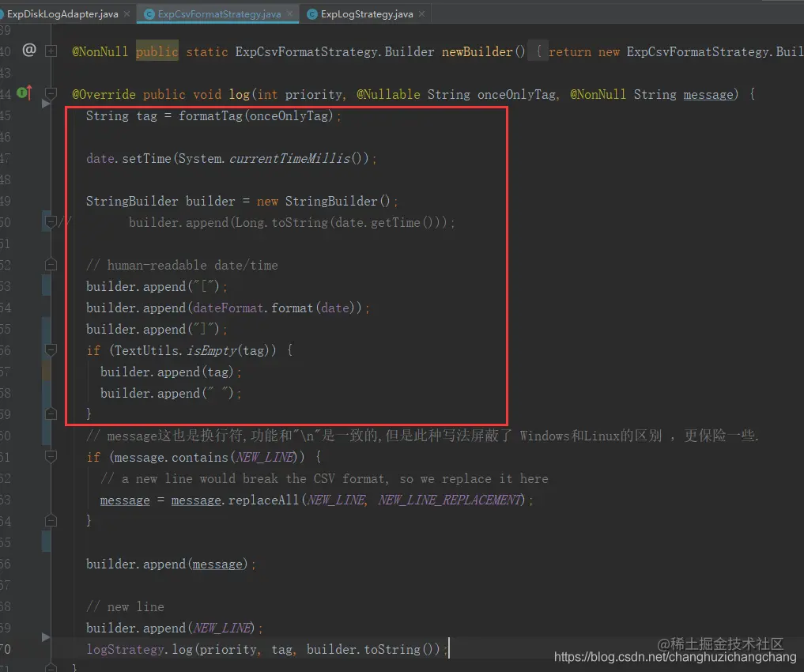
Task: Expand the folded '{ return new ExpCsvFormatStrategy' code placeholder
Action: pyautogui.click(x=538, y=51)
